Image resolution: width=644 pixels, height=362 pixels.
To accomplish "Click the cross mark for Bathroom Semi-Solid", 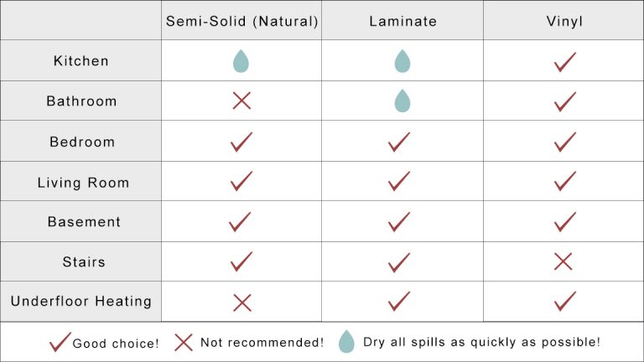I will tap(241, 101).
